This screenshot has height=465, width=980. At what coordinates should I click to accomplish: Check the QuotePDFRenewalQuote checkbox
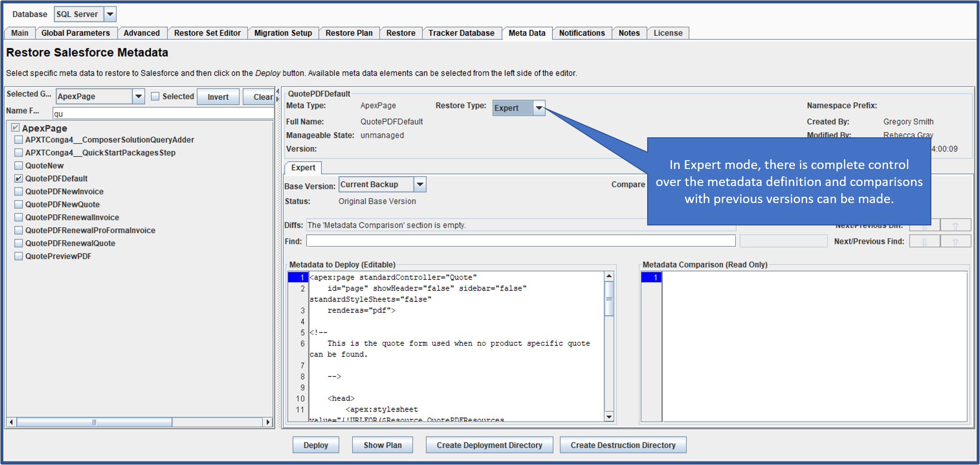[18, 243]
